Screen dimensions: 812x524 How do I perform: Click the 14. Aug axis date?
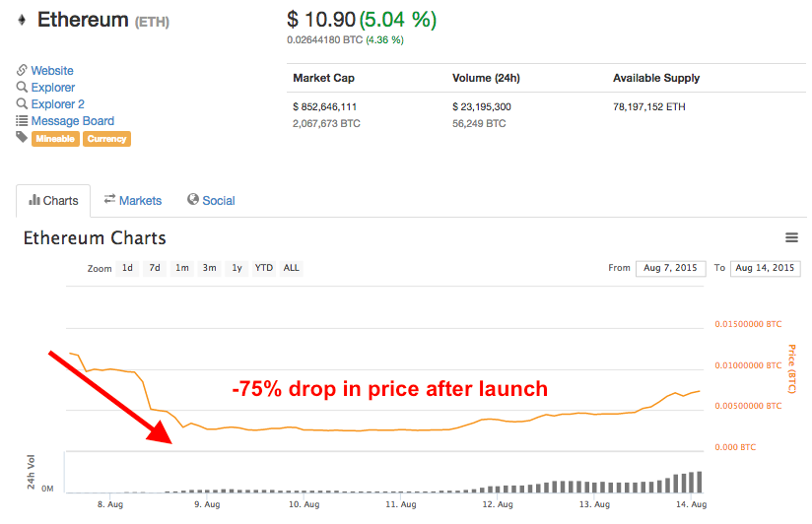click(692, 504)
